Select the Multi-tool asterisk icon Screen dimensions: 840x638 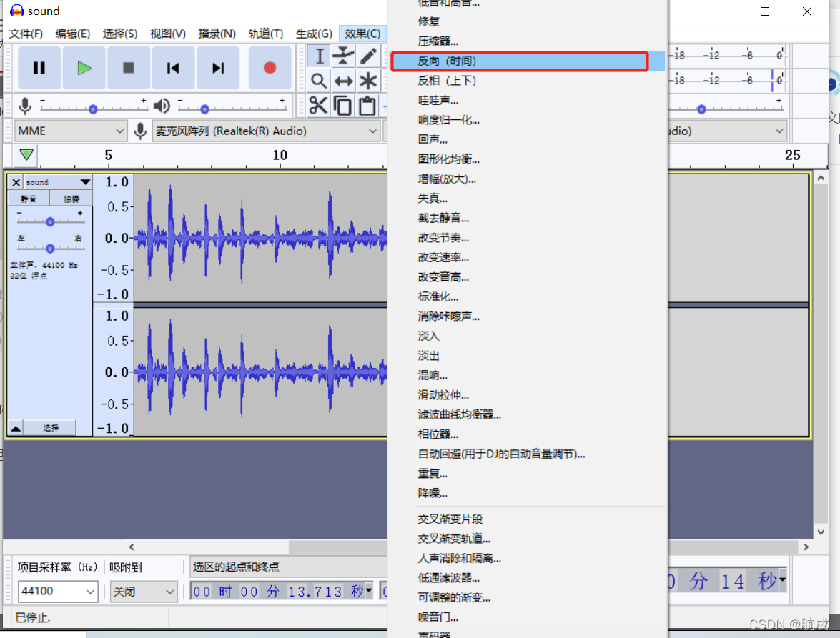click(x=368, y=81)
